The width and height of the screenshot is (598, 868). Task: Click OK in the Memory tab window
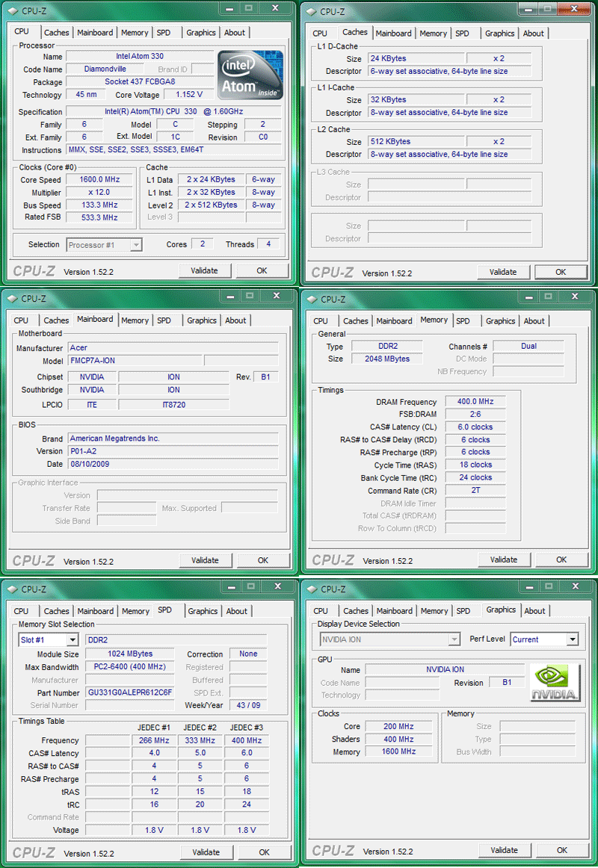click(561, 559)
